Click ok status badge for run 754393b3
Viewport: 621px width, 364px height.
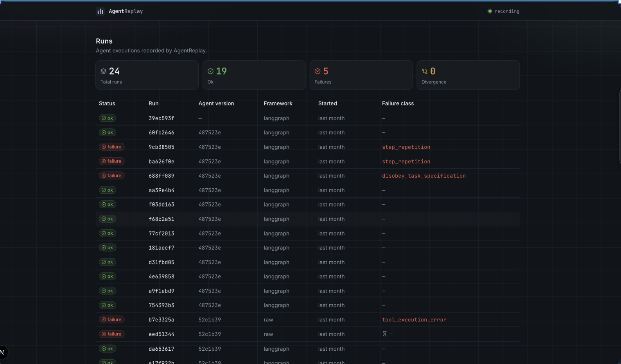point(108,305)
